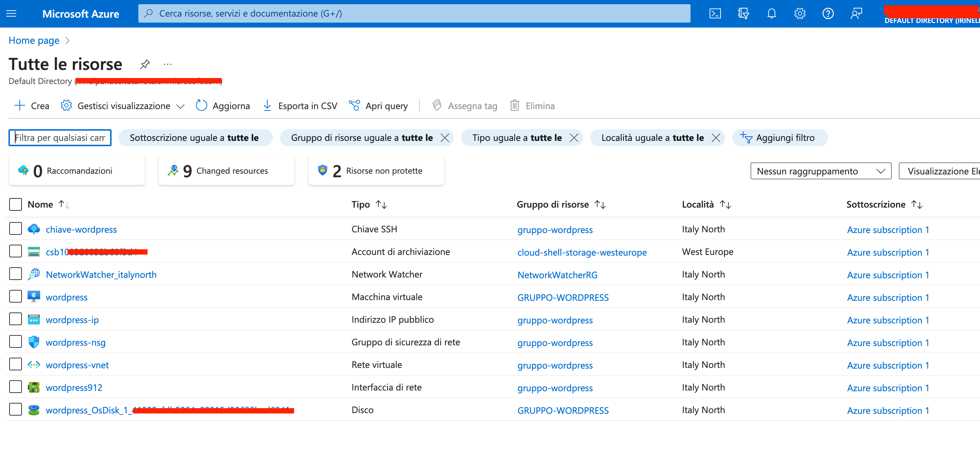
Task: Click Apri query
Action: 378,106
